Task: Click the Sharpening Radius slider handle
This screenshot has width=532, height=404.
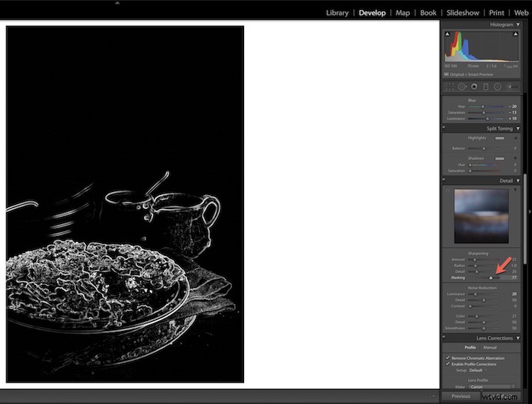Action: 475,266
